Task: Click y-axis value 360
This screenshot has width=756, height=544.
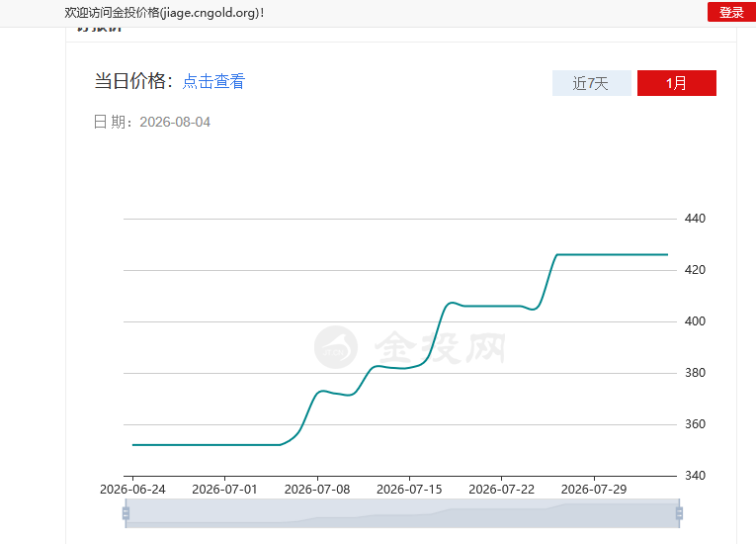Action: [695, 424]
